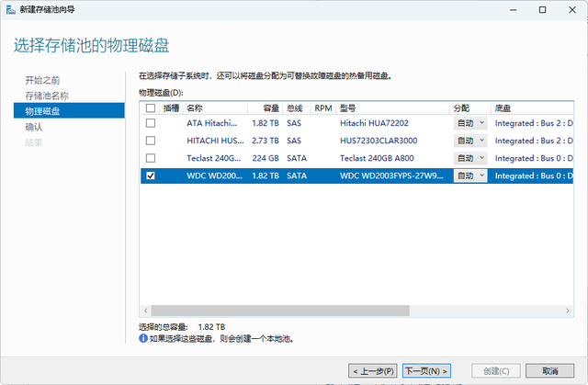Screen dimensions: 588x385
Task: Open allocation dropdown for HITACHI HUS disk
Action: 470,141
